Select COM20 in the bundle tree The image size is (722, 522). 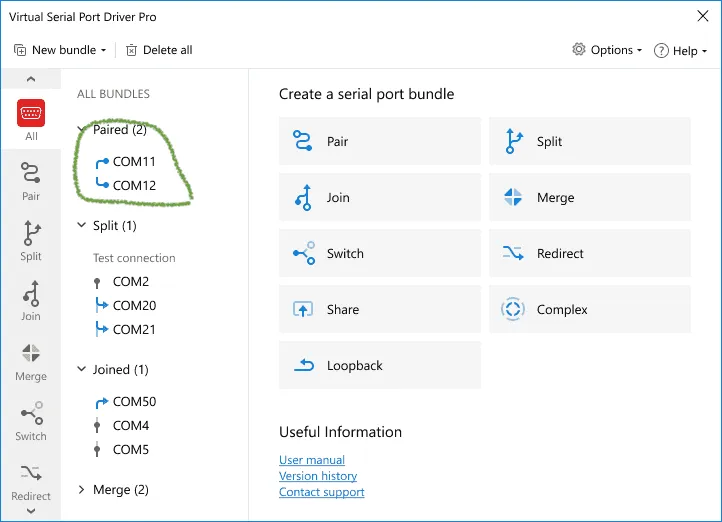click(x=134, y=306)
